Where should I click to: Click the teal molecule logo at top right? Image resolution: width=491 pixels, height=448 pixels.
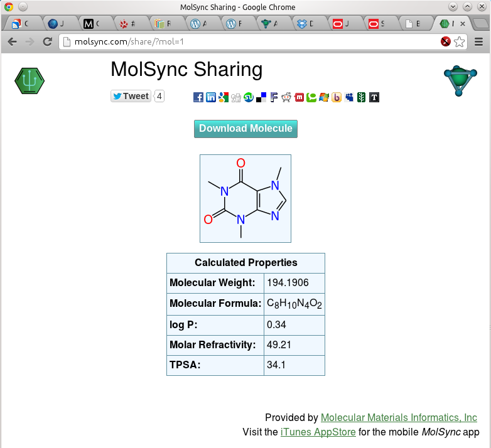[x=460, y=81]
